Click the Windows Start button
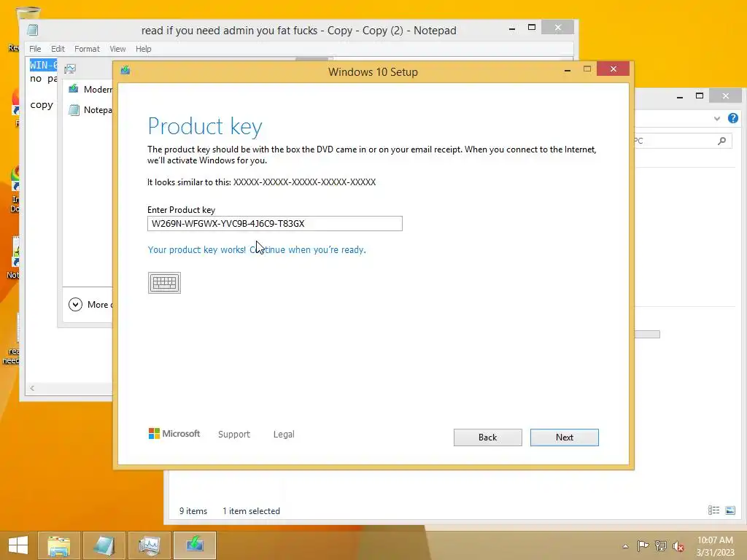Screen dimensions: 747x560 (x=18, y=545)
